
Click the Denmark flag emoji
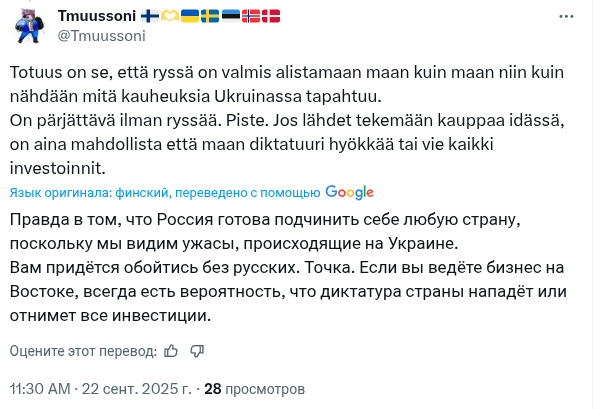(x=270, y=16)
